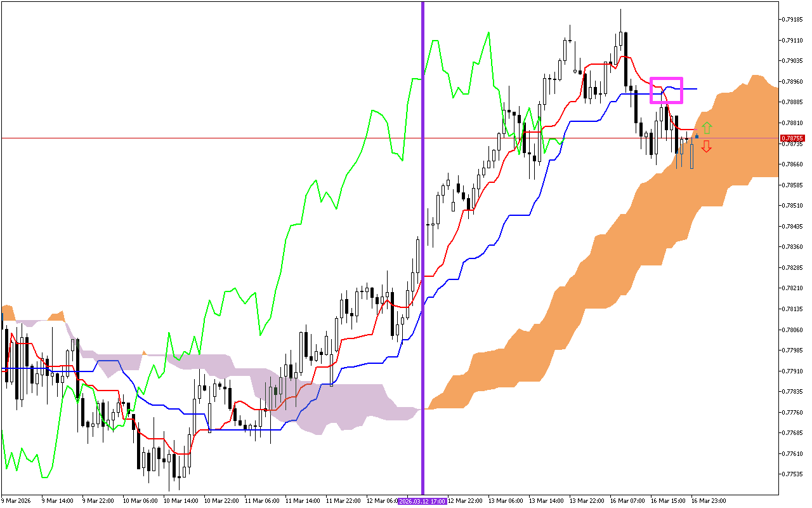The height and width of the screenshot is (508, 812).
Task: Click the 16 Mar 23:00 time label
Action: [x=709, y=501]
